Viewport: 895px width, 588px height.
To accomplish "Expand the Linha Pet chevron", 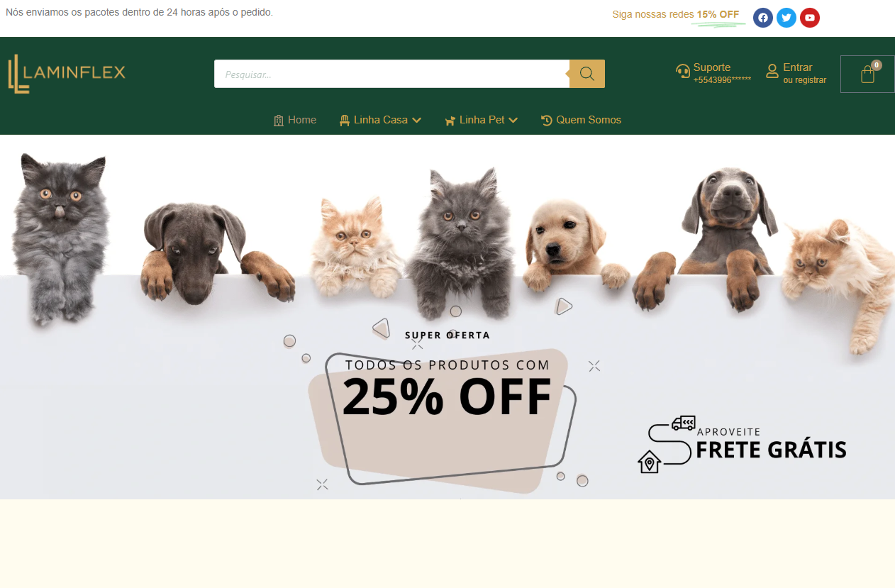I will (x=513, y=121).
